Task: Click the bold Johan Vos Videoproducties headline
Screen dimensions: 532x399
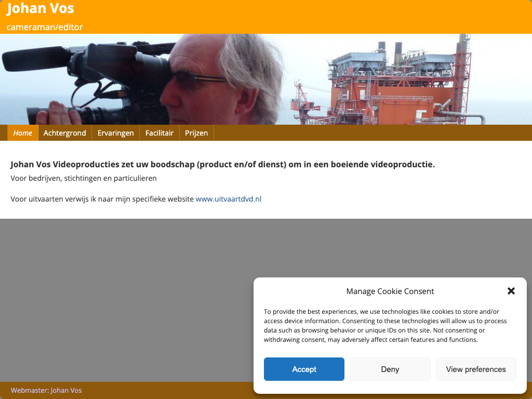Action: (x=222, y=165)
